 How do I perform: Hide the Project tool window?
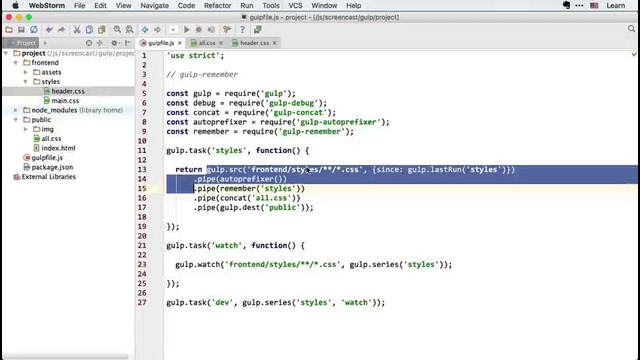coord(128,43)
